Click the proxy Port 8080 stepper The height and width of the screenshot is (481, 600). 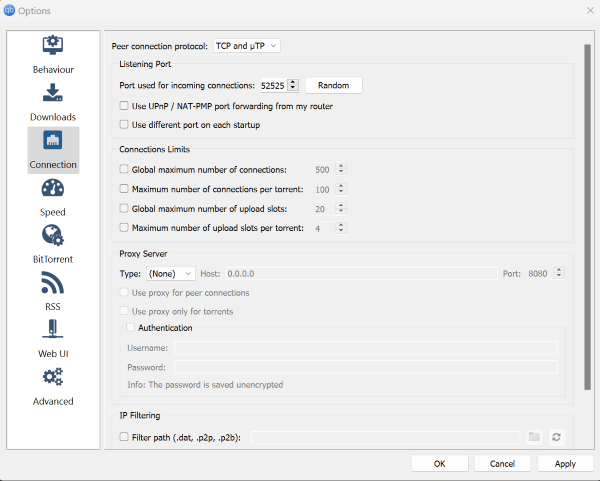[x=559, y=273]
